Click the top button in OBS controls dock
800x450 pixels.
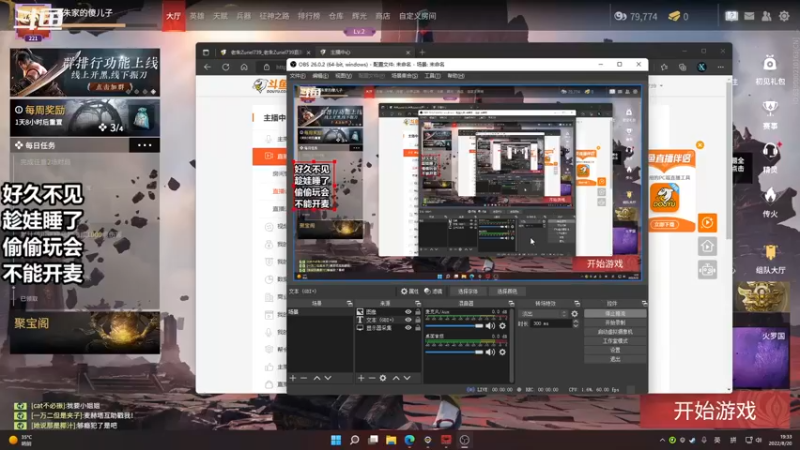[615, 314]
